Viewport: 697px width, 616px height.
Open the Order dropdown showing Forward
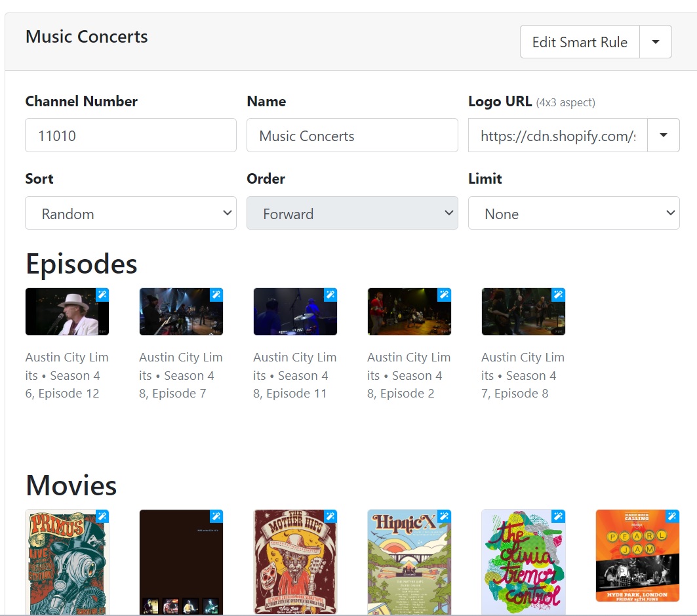[x=352, y=213]
